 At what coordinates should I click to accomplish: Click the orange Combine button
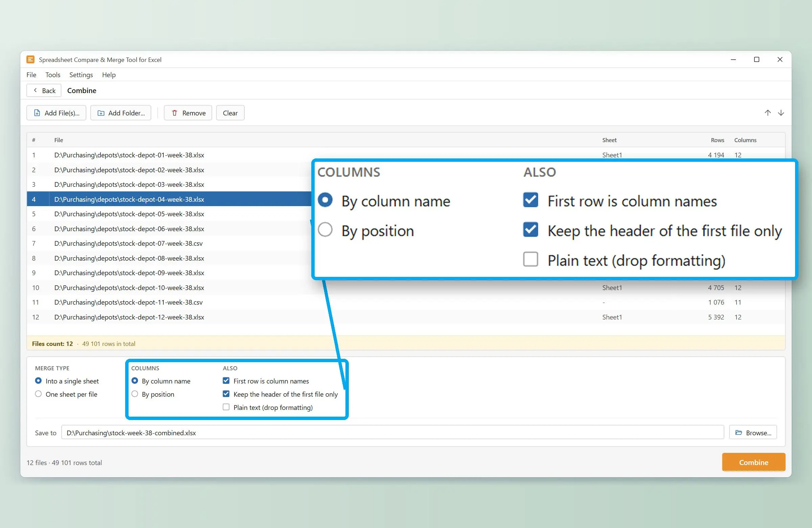754,462
